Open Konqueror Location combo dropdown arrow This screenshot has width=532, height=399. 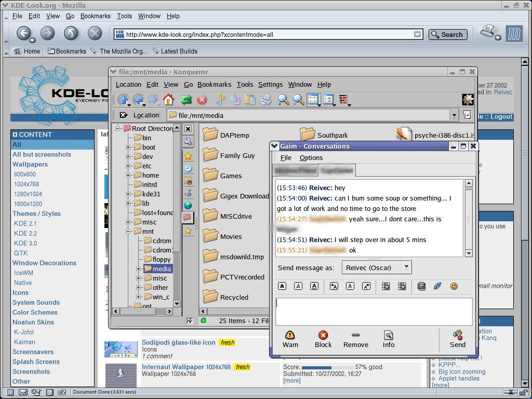454,115
